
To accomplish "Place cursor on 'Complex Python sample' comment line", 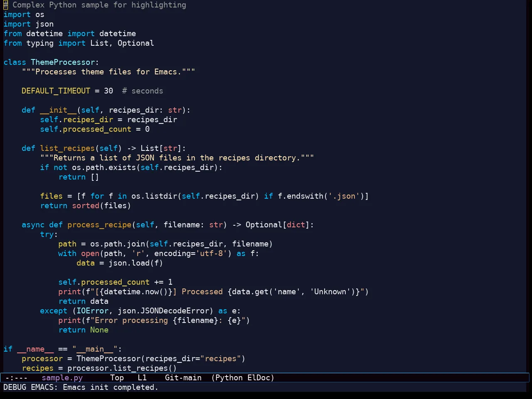I will click(95, 5).
